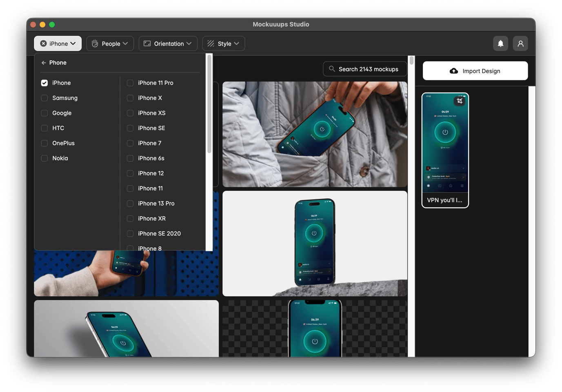Expand the Orientation dropdown chevron

point(189,44)
